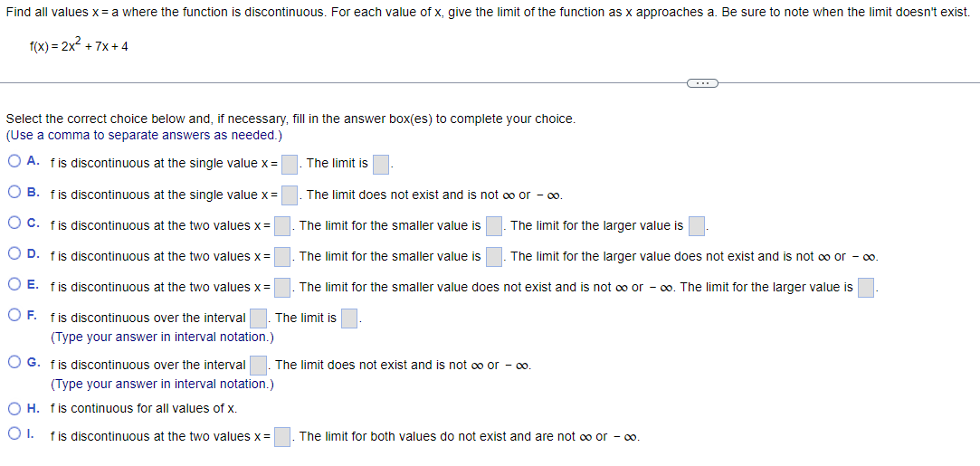Click the larger value limit box in choice C
980x466 pixels.
pyautogui.click(x=697, y=226)
